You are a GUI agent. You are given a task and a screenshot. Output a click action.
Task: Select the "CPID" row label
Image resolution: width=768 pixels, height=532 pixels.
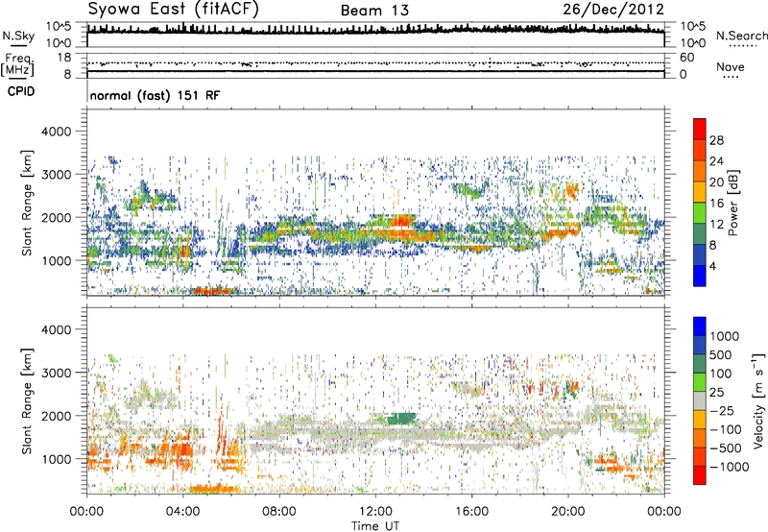[x=21, y=91]
